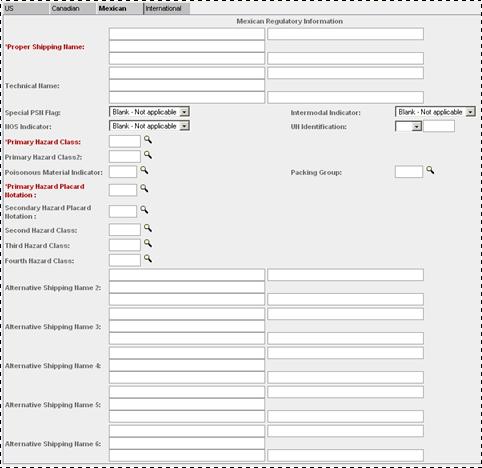Viewport: 482px width, 468px height.
Task: Click the Intermodal Indicator label
Action: point(325,113)
